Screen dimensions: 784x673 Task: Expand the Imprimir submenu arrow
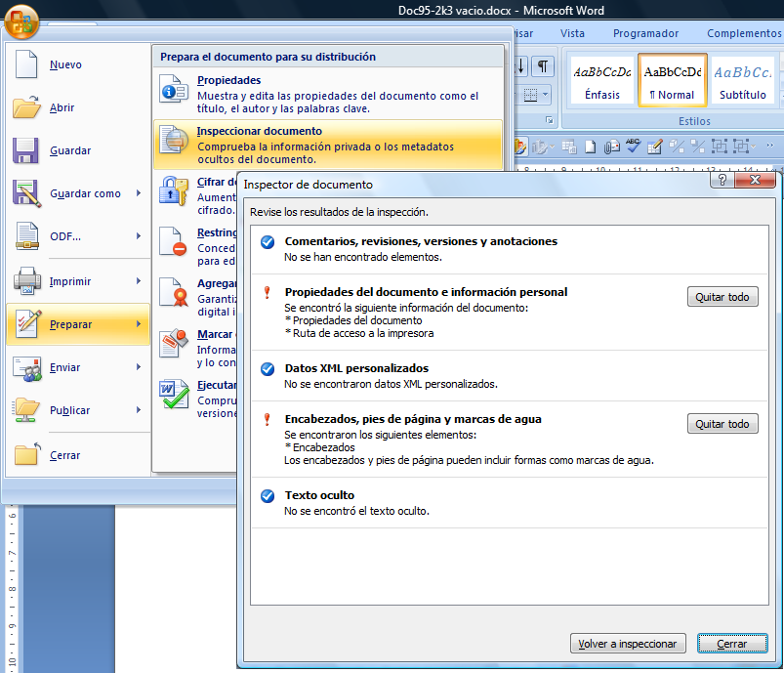(139, 281)
